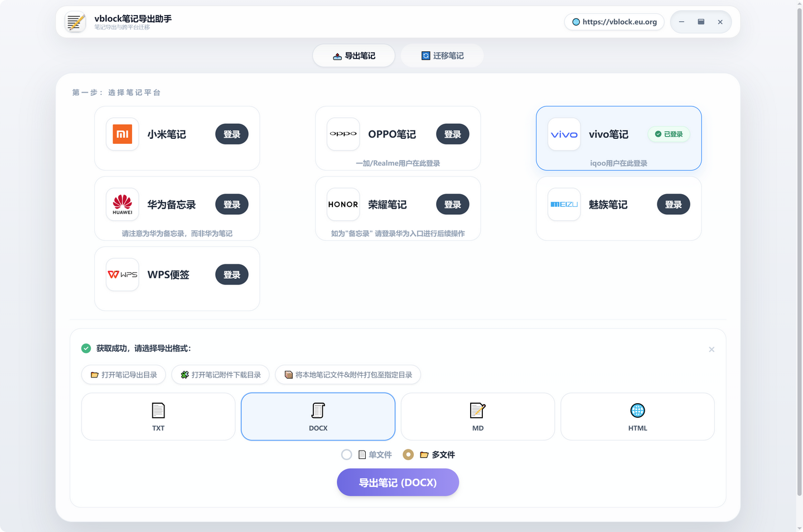Viewport: 803px width, 532px height.
Task: Click the 请注意为华为备忘录 hint text
Action: point(177,234)
